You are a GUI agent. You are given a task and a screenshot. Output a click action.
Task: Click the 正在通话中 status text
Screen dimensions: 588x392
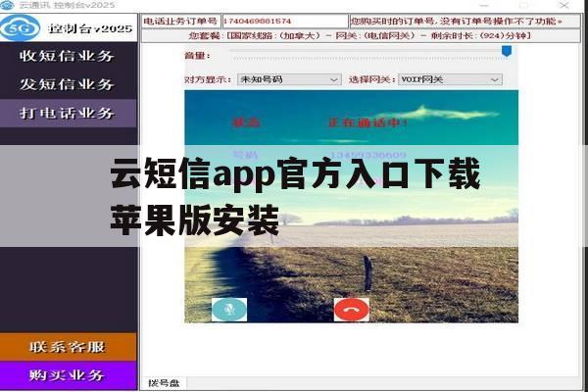pyautogui.click(x=367, y=122)
